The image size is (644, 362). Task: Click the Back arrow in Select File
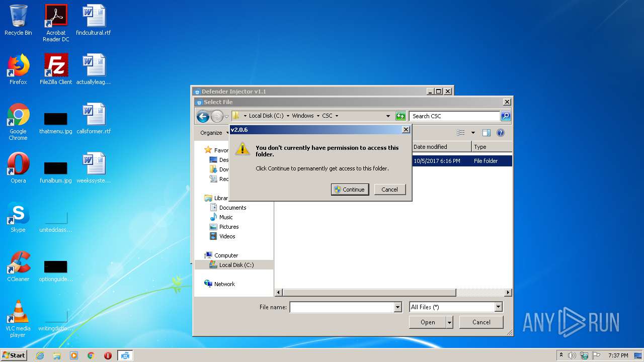pos(203,117)
